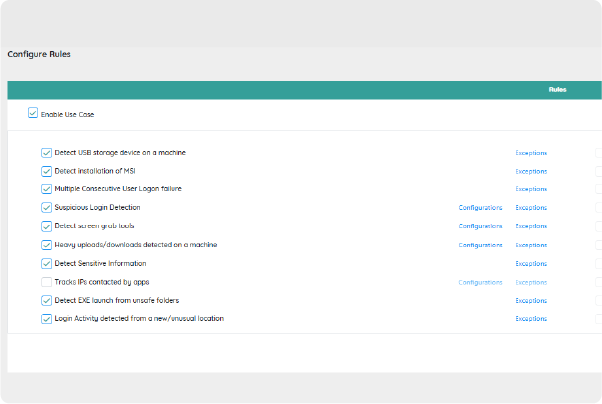Screen dimensions: 602x404
Task: Open Exceptions for unusual location login
Action: coord(531,319)
